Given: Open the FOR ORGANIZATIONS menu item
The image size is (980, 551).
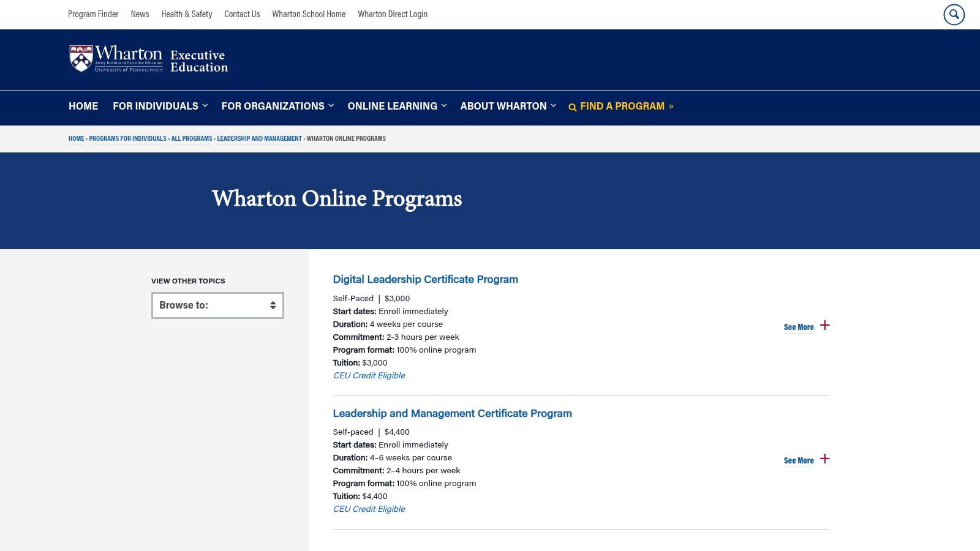Looking at the screenshot, I should coord(273,106).
